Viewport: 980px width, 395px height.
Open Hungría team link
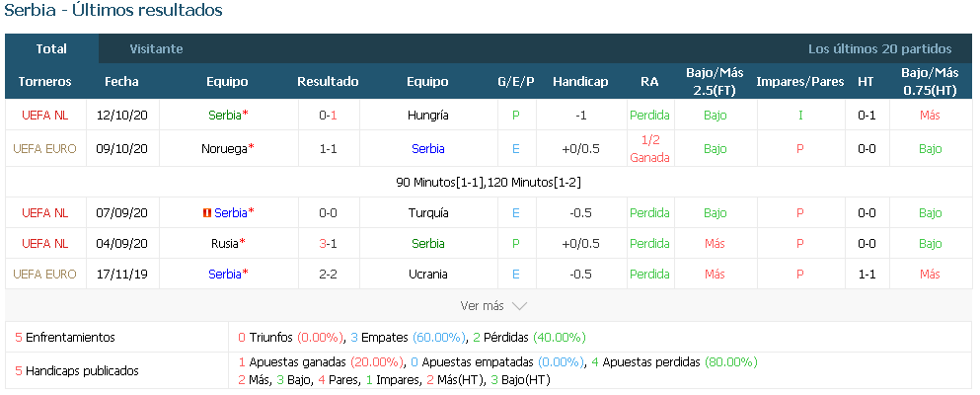coord(427,115)
